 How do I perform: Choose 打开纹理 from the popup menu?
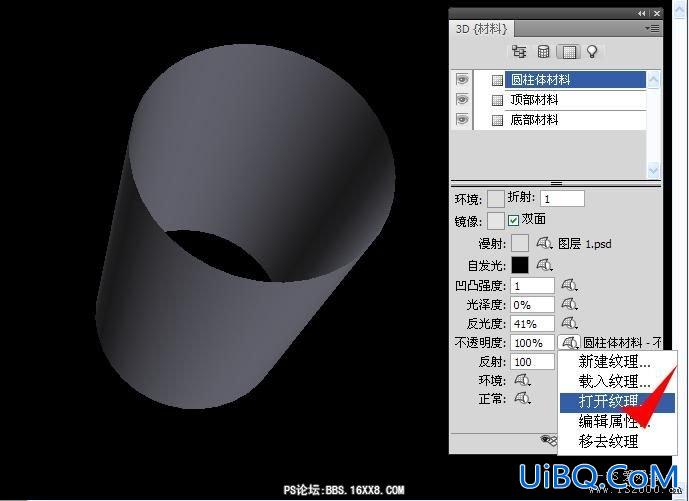coord(617,402)
